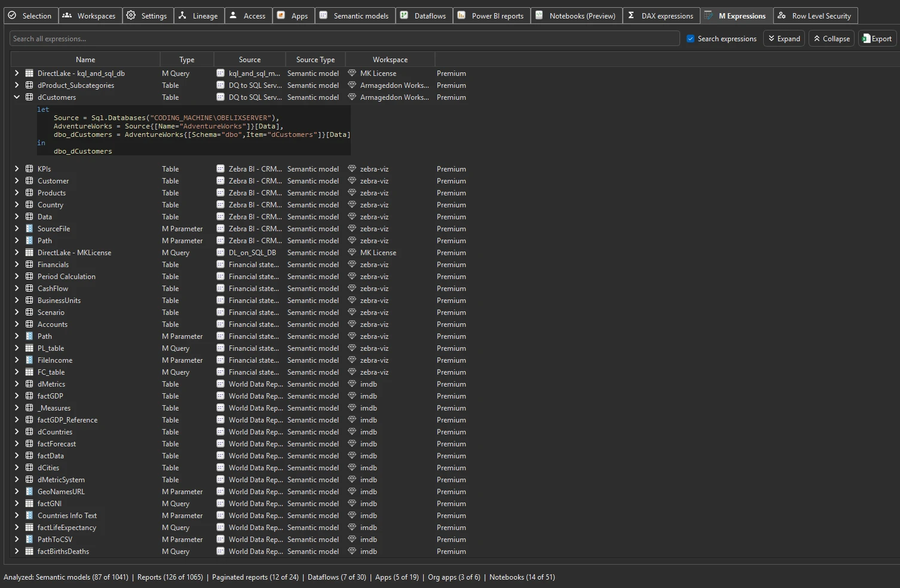This screenshot has height=588, width=900.
Task: Click the table icon beside dMetrics
Action: click(x=29, y=384)
